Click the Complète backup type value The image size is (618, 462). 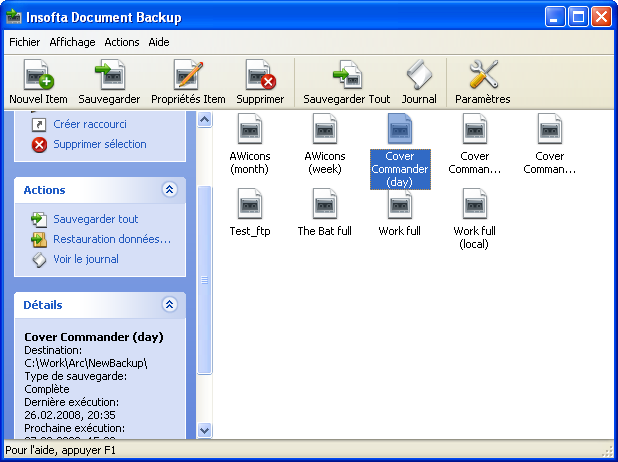47,389
